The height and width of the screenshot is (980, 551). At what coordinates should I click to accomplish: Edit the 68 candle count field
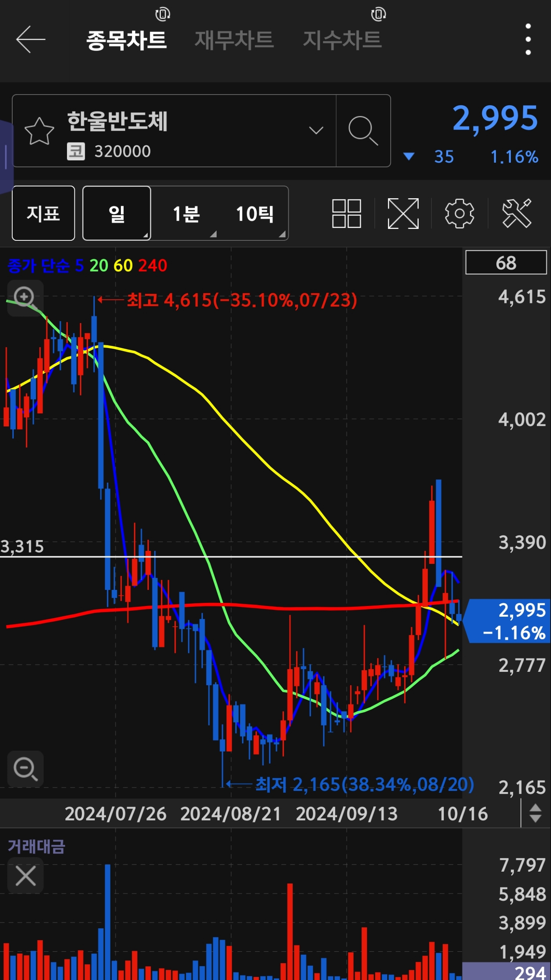pos(506,262)
